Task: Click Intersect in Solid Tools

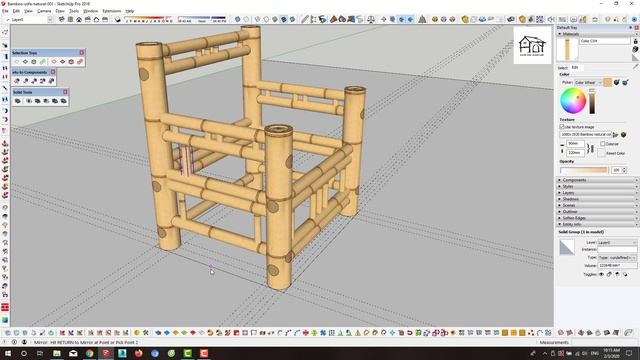Action: (x=29, y=101)
